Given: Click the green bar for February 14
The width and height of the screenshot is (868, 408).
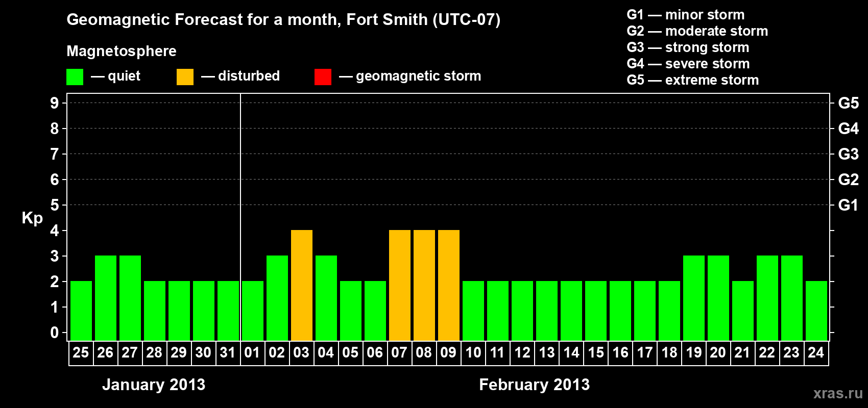Looking at the screenshot, I should pos(571,311).
